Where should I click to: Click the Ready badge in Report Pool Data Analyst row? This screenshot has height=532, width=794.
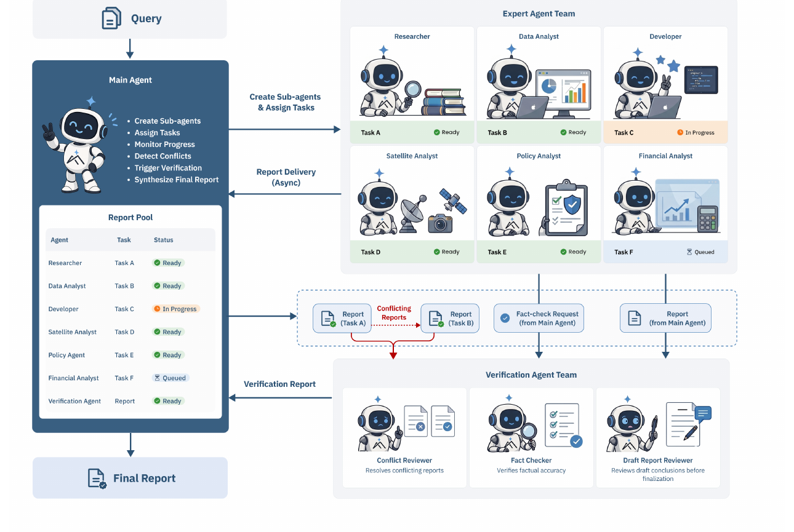click(168, 286)
